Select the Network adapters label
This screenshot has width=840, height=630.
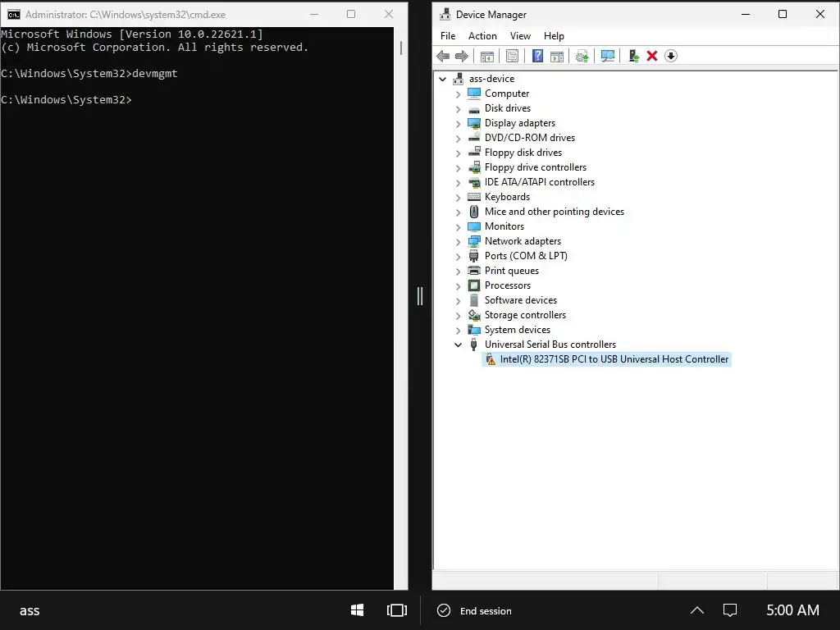(x=523, y=241)
